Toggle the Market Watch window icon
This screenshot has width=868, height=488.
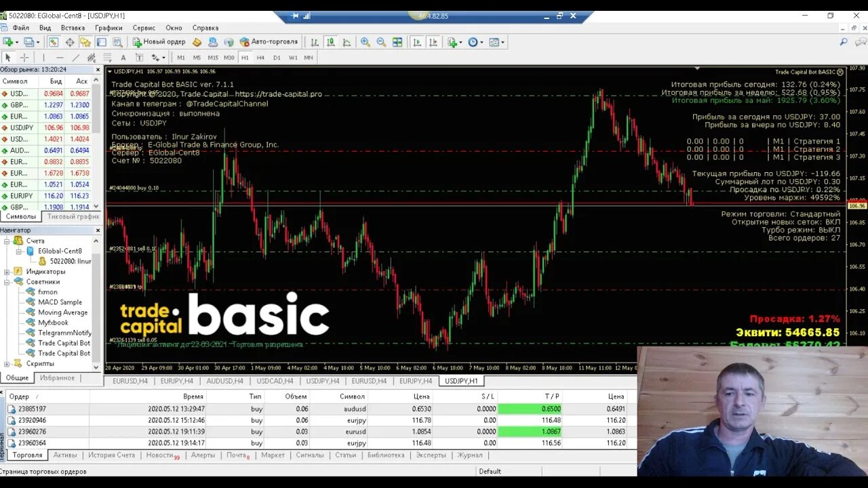pos(54,42)
